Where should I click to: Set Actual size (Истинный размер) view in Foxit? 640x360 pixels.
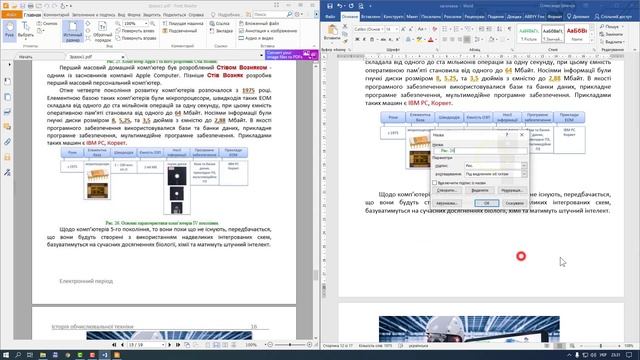(x=73, y=31)
